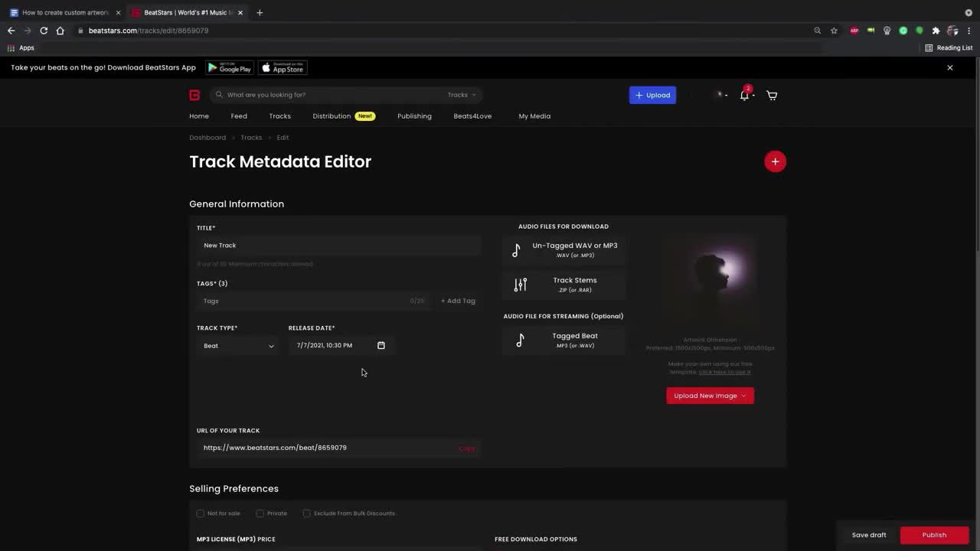Click the Tagged Beat upload area
This screenshot has width=980, height=551.
tap(563, 341)
